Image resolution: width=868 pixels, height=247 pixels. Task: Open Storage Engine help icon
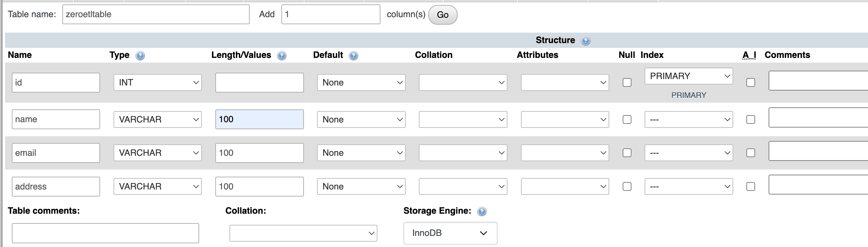coord(482,211)
